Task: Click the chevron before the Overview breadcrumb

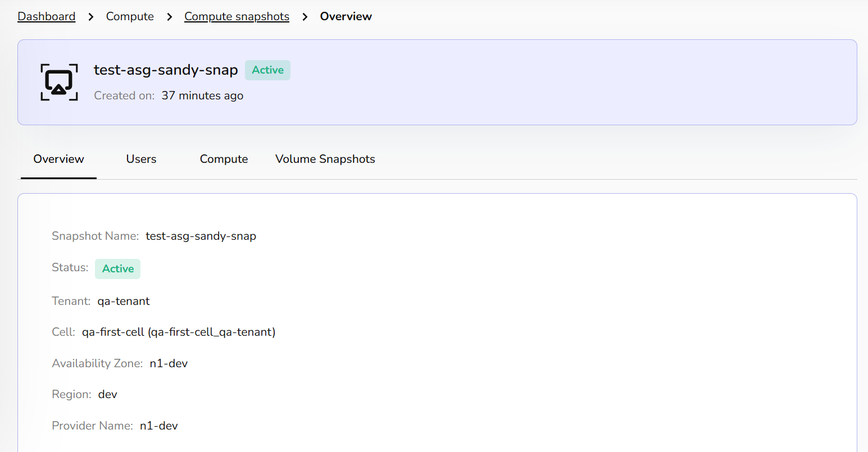Action: [305, 17]
